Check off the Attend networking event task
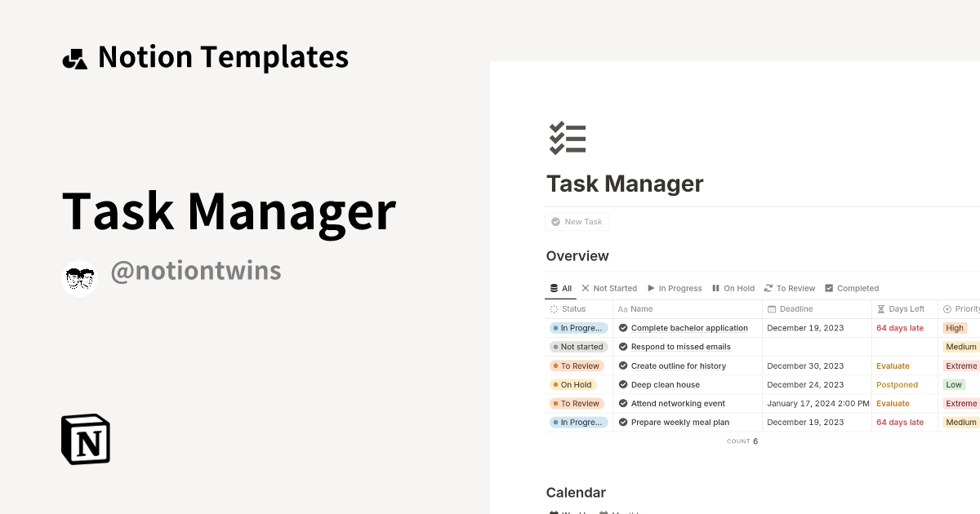 (623, 403)
